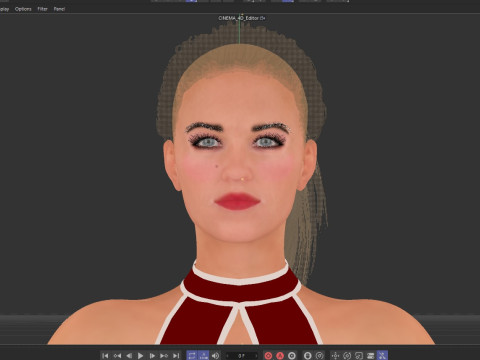Open the Options menu of the viewport
The height and width of the screenshot is (360, 480).
click(23, 9)
